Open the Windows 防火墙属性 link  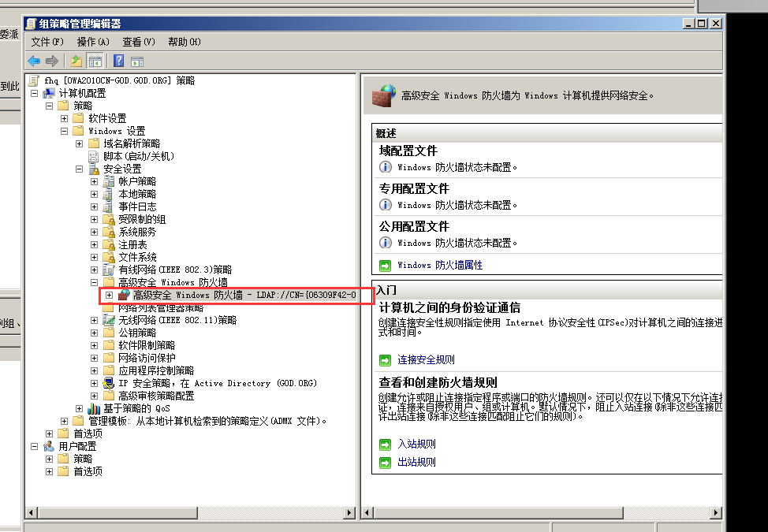(440, 266)
